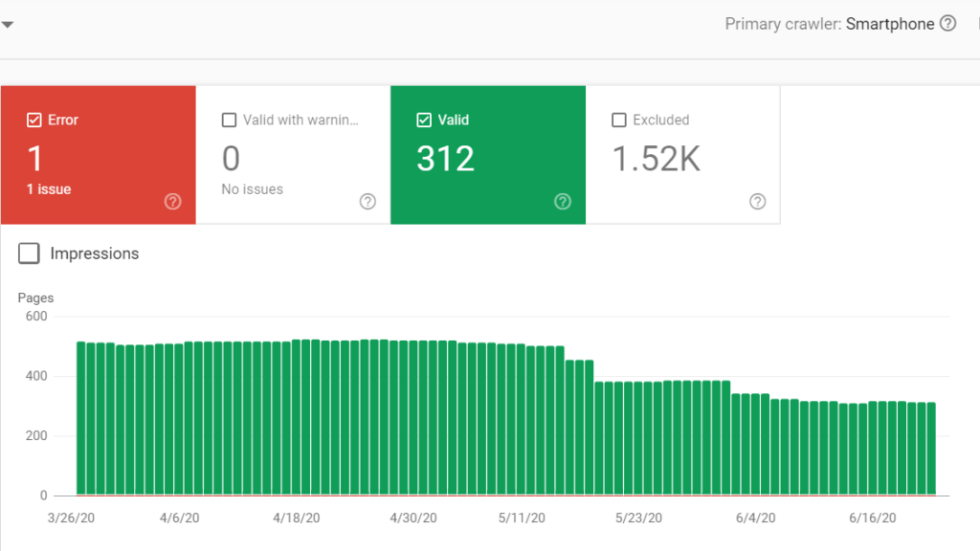Tick the Excluded checkbox
Image resolution: width=980 pixels, height=551 pixels.
618,121
